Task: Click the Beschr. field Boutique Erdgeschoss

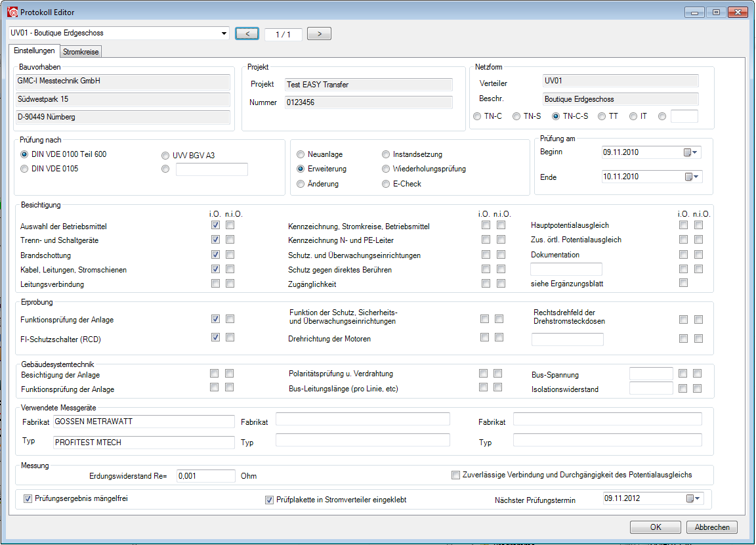Action: 621,99
